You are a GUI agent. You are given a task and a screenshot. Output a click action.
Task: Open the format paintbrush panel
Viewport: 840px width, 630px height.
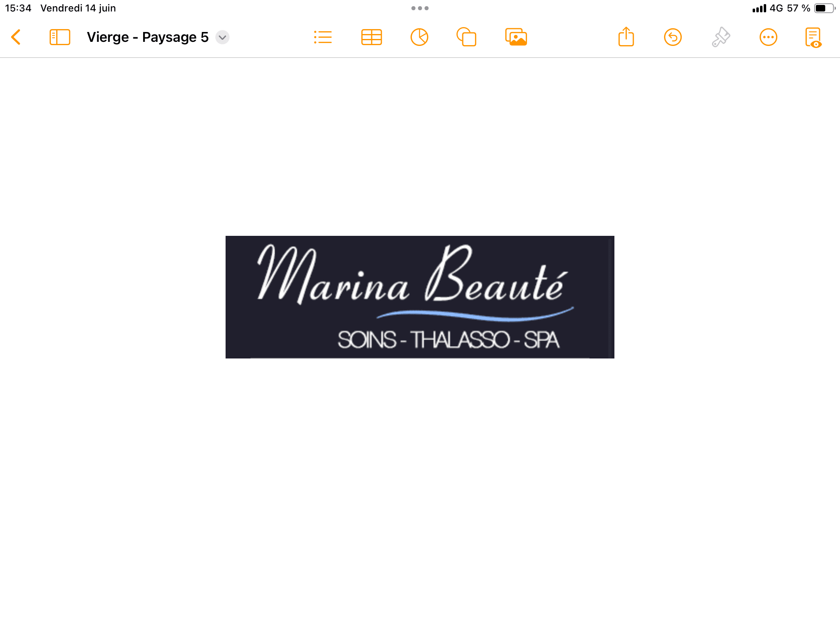[721, 37]
